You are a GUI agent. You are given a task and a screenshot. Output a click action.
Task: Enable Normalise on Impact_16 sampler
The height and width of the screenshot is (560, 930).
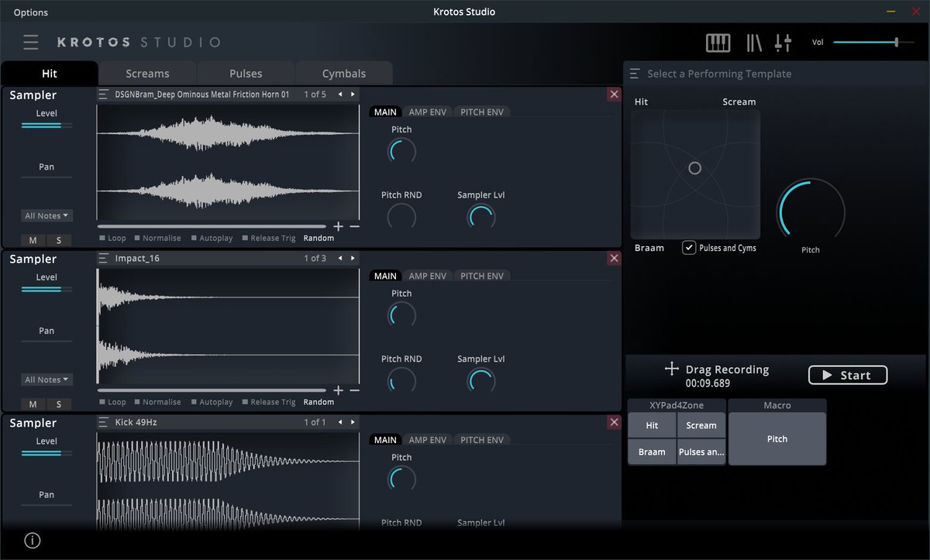(x=157, y=402)
